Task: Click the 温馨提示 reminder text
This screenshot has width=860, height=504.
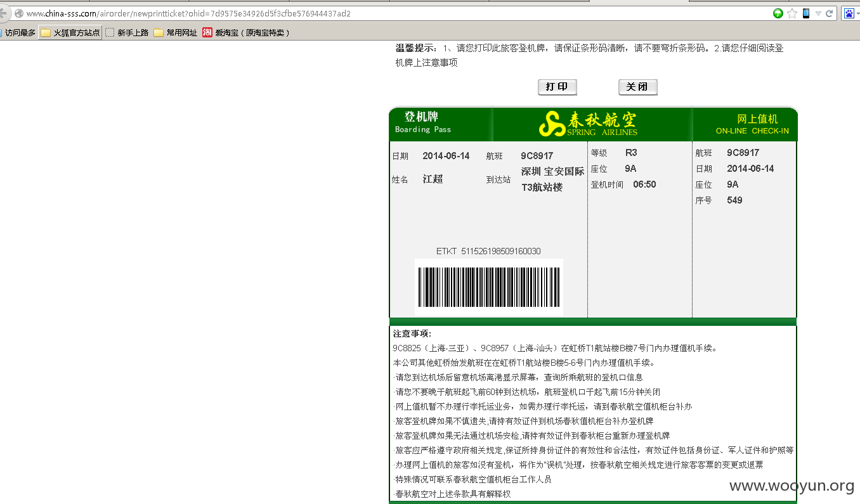Action: (x=590, y=55)
